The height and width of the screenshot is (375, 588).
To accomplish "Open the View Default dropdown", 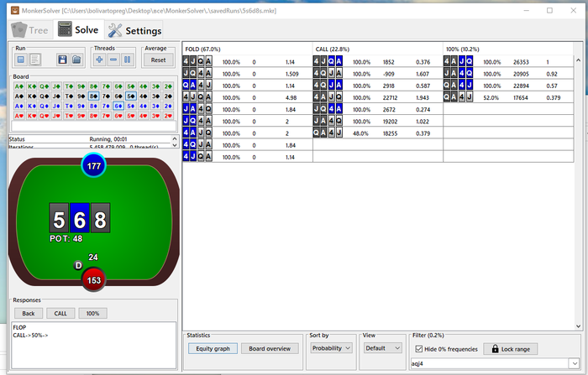I will pyautogui.click(x=382, y=348).
